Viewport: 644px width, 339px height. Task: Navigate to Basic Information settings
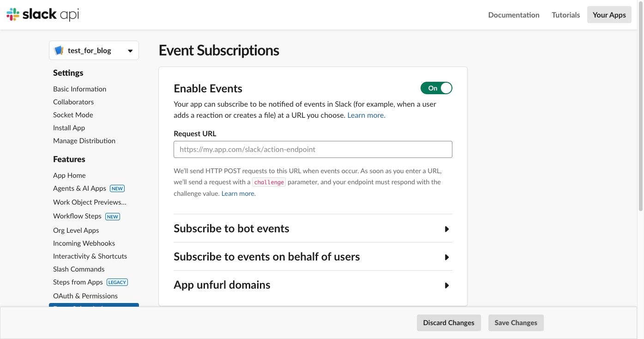tap(79, 89)
